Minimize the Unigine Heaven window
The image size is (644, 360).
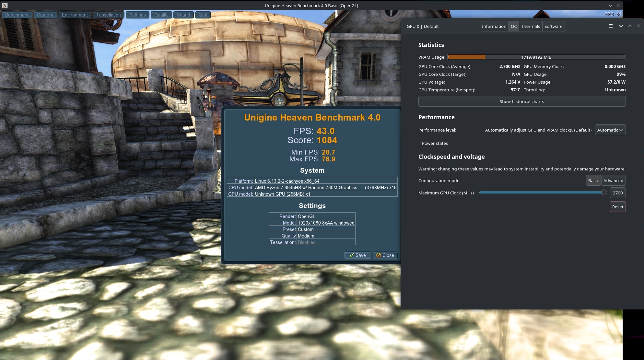tap(610, 6)
